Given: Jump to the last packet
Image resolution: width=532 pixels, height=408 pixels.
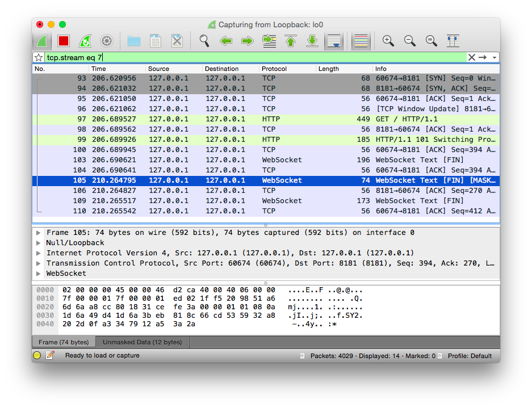Looking at the screenshot, I should click(312, 41).
